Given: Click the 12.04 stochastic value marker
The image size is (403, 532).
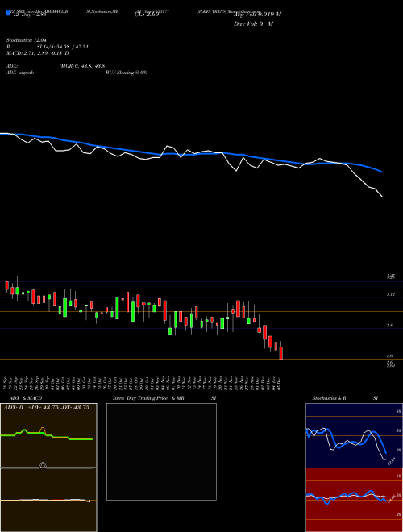Looking at the screenshot, I should click(x=391, y=461).
